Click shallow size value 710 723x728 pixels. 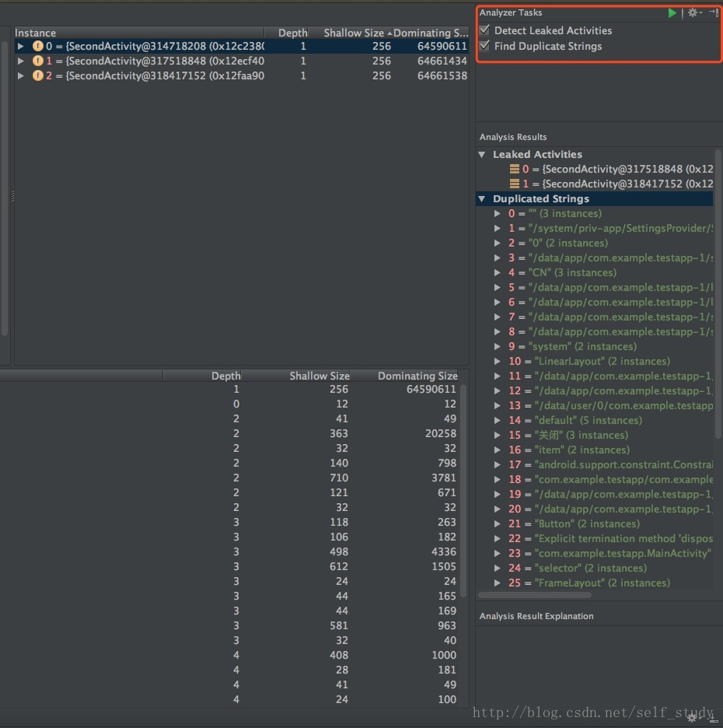tap(339, 478)
